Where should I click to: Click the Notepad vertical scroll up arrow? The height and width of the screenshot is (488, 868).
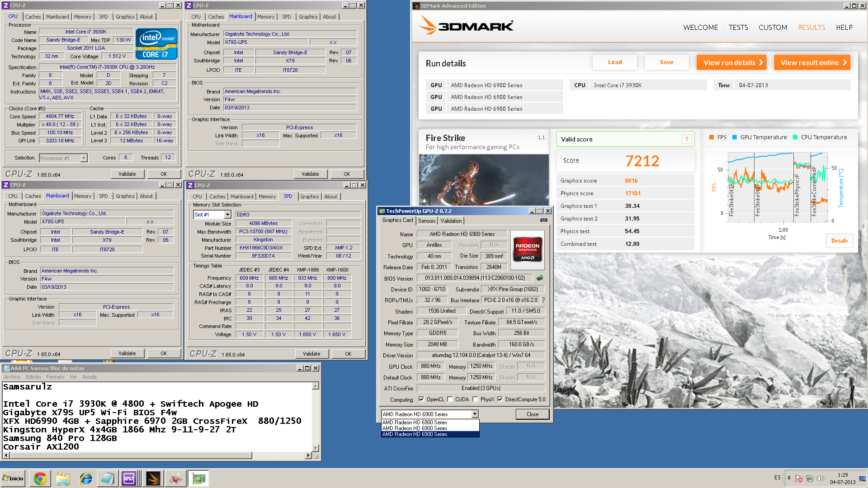[316, 386]
